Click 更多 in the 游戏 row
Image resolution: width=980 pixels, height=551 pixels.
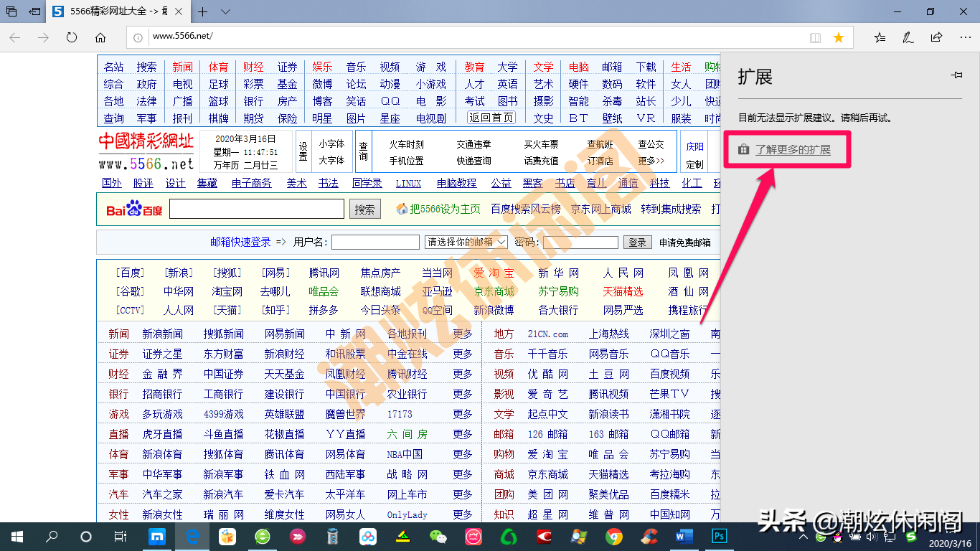coord(463,414)
